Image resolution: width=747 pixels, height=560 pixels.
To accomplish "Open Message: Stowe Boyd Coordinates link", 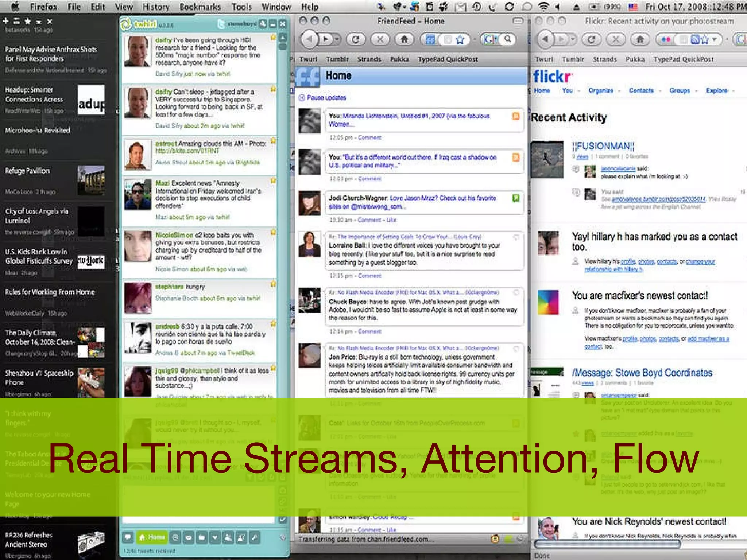I will click(x=642, y=373).
